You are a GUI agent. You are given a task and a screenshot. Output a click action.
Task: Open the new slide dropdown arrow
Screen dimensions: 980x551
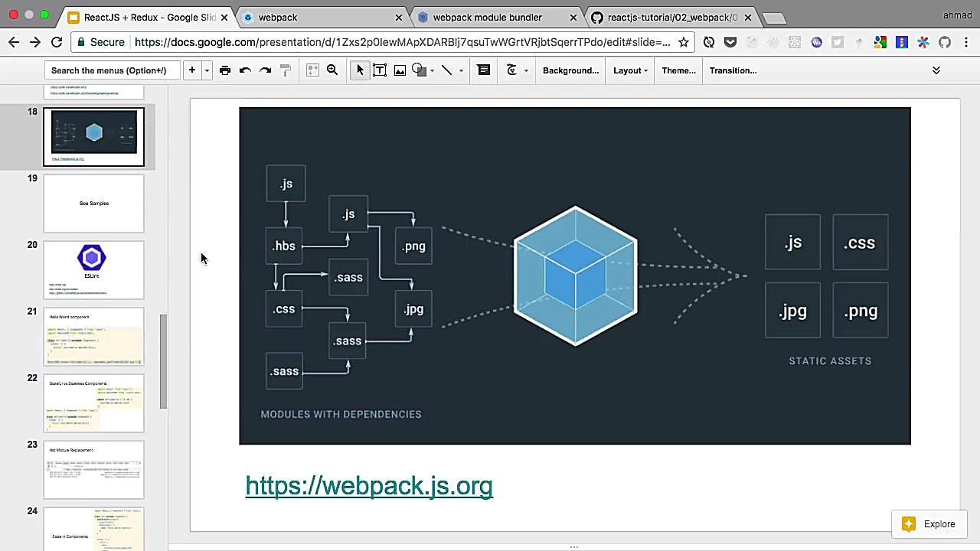205,70
